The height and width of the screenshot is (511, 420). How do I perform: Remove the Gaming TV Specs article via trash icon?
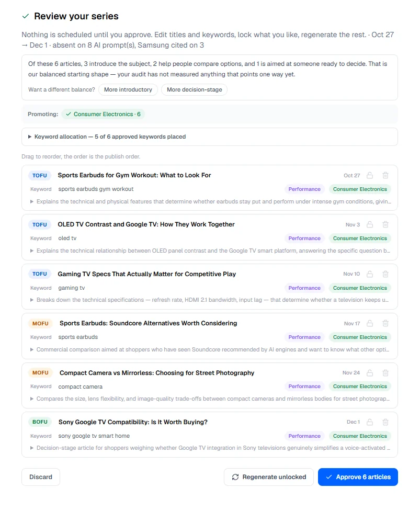pyautogui.click(x=385, y=274)
